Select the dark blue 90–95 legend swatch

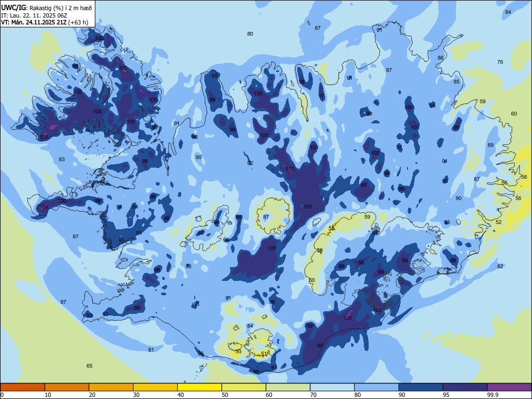(421, 387)
